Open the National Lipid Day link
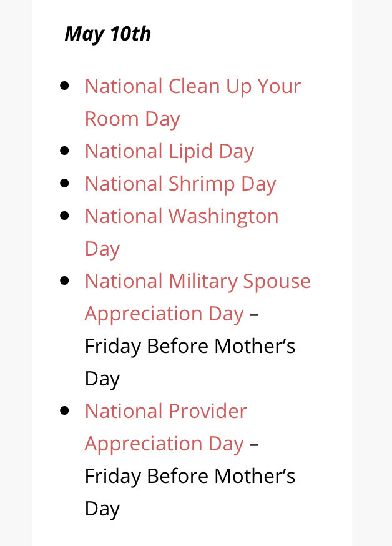Viewport: 392px width, 546px height. coord(169,152)
